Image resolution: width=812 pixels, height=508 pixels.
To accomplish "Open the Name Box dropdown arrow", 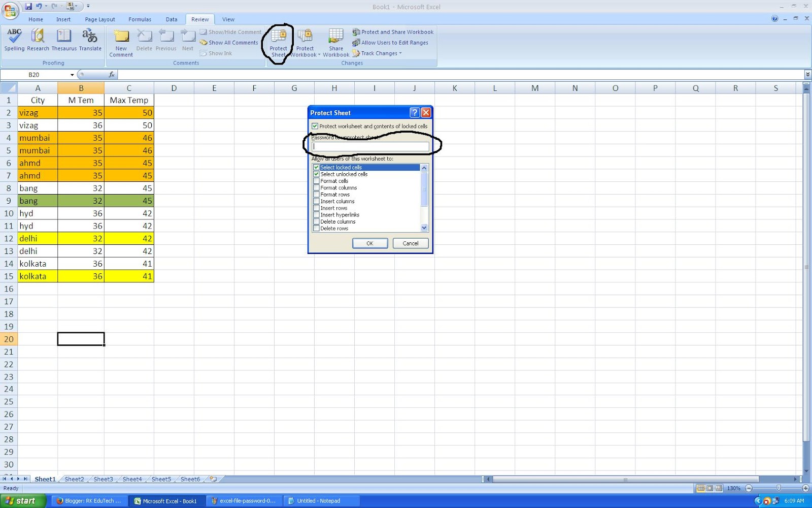I will (71, 74).
